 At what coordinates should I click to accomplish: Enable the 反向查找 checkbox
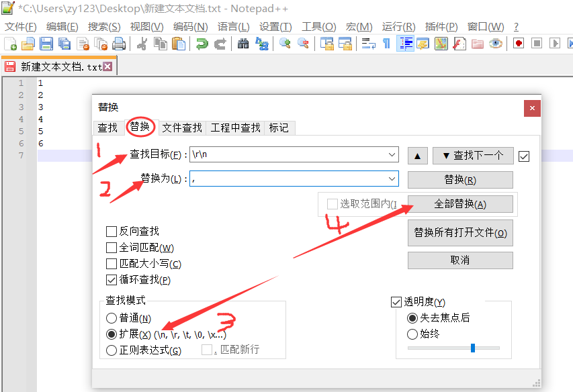[x=111, y=232]
